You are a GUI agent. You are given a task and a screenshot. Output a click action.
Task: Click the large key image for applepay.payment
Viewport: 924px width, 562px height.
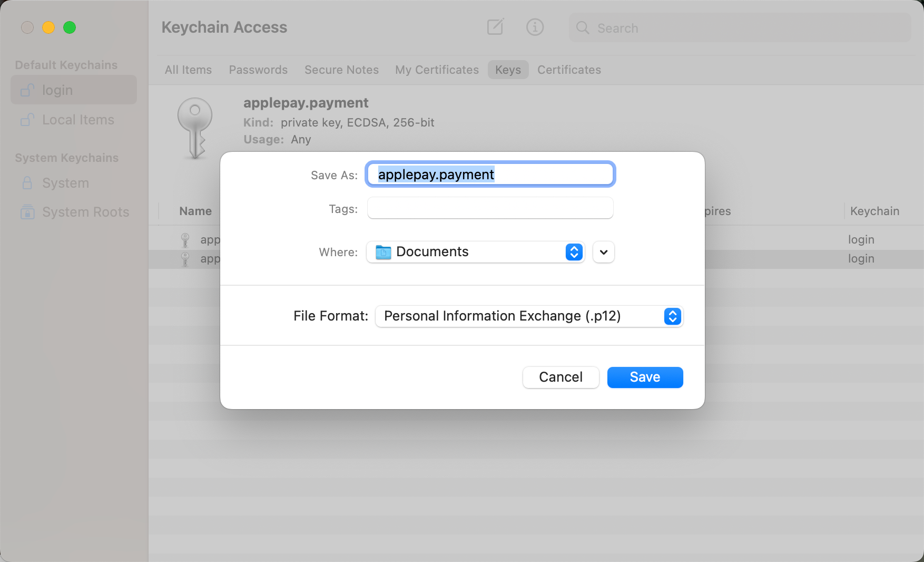pyautogui.click(x=195, y=128)
